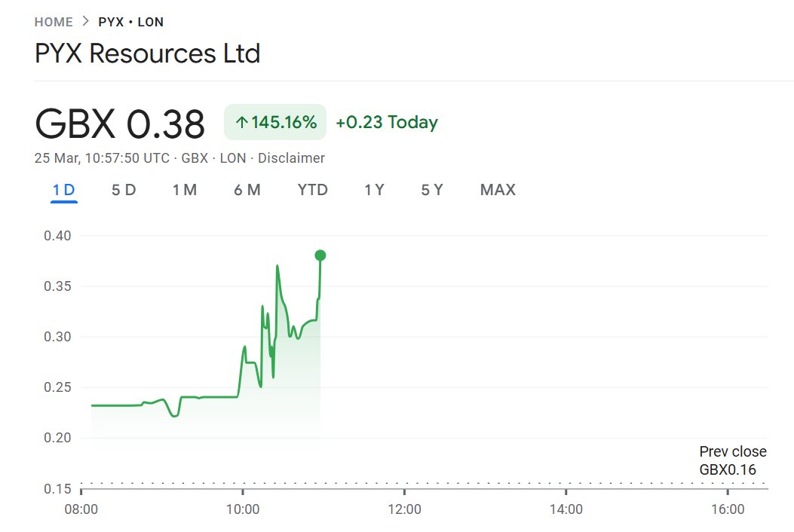Click the PYX Resources Ltd title
This screenshot has width=794, height=532.
[x=148, y=54]
